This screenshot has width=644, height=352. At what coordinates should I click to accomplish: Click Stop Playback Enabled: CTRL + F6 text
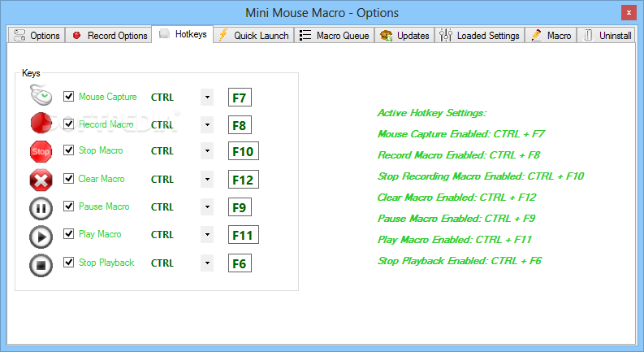[x=460, y=261]
